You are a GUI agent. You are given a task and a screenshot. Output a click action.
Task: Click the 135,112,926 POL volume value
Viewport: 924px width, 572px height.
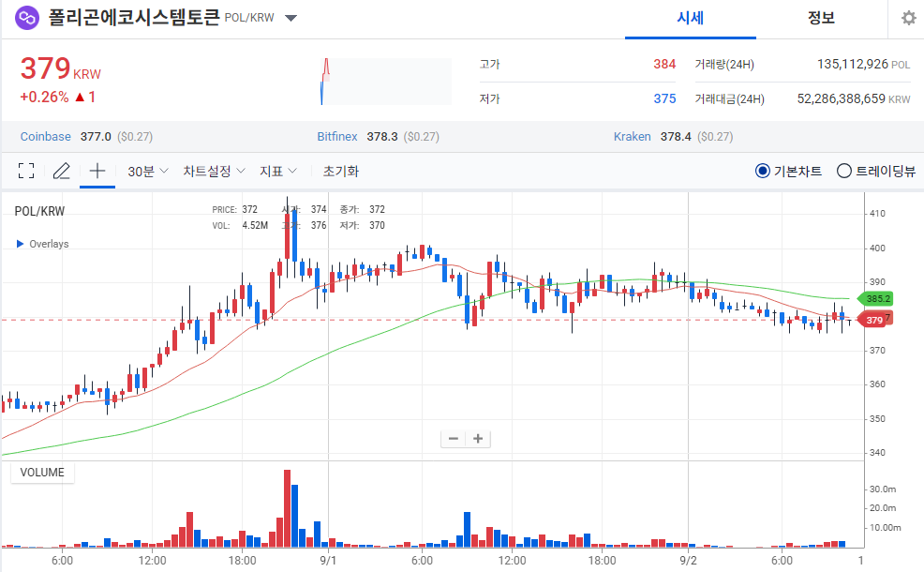(x=863, y=64)
